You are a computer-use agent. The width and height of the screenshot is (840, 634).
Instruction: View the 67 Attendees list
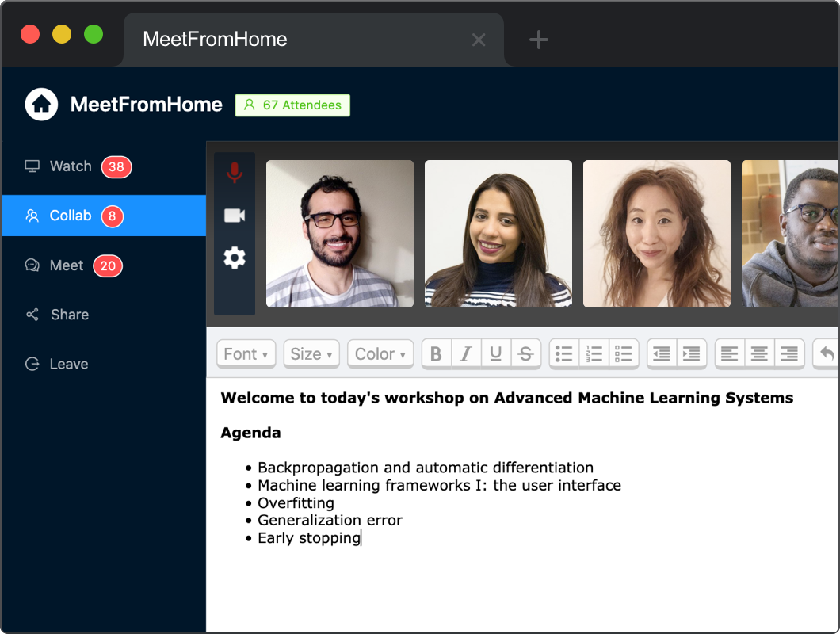tap(292, 104)
